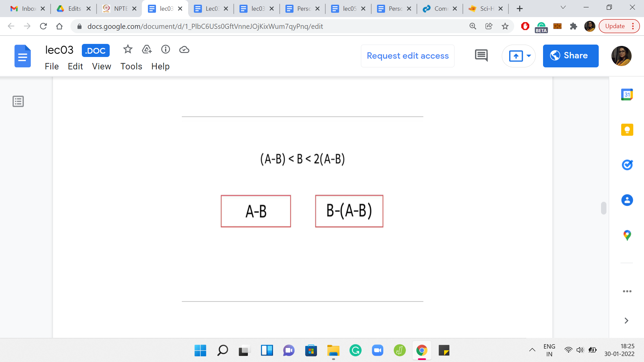The height and width of the screenshot is (362, 644).
Task: Open the View menu
Action: point(101,66)
